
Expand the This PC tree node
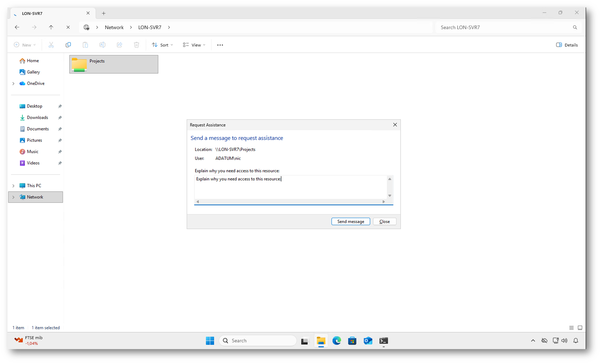(x=14, y=186)
